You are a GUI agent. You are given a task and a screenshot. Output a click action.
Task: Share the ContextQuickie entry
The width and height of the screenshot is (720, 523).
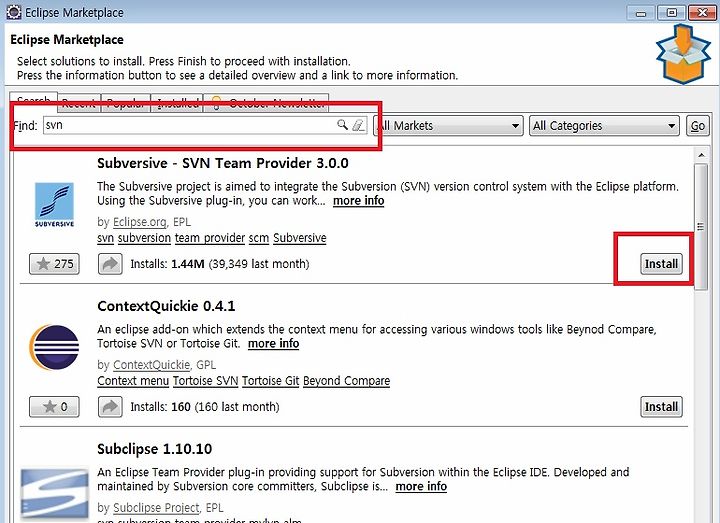[110, 407]
